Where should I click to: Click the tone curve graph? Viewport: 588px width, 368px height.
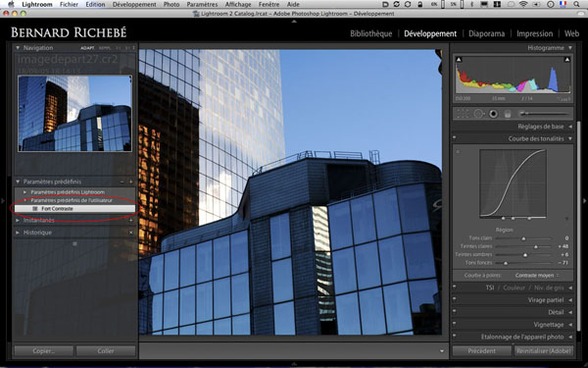point(513,184)
